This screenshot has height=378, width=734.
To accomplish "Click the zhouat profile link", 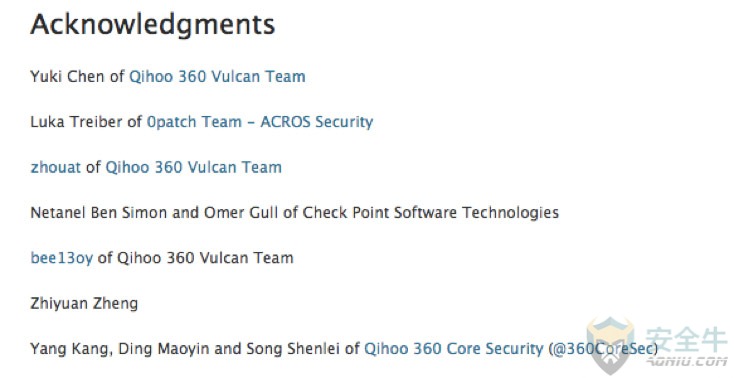I will coord(55,167).
